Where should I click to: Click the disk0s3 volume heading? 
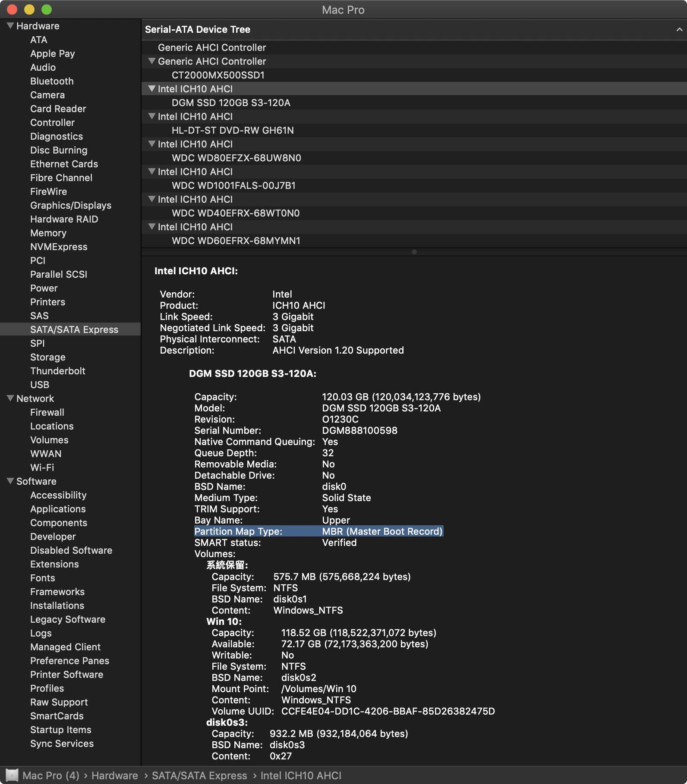coord(227,722)
